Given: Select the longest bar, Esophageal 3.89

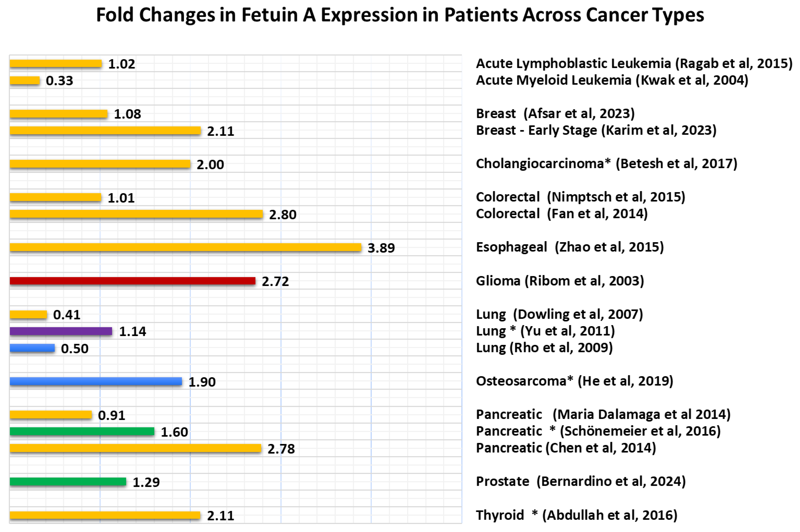Looking at the screenshot, I should (x=185, y=247).
